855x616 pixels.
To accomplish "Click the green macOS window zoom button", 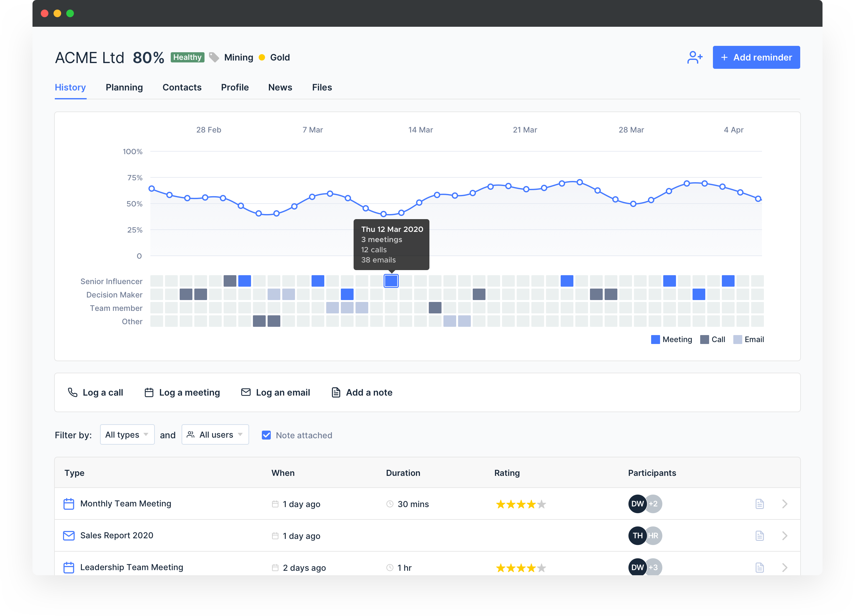I will pyautogui.click(x=70, y=13).
